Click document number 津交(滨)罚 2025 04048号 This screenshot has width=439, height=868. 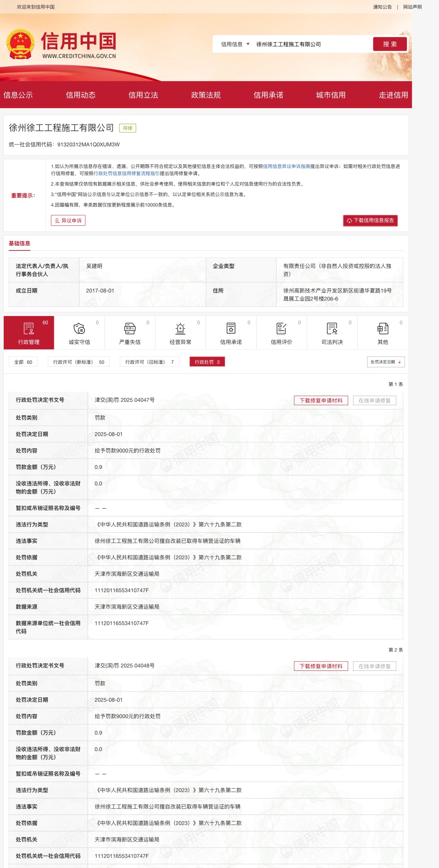[125, 666]
